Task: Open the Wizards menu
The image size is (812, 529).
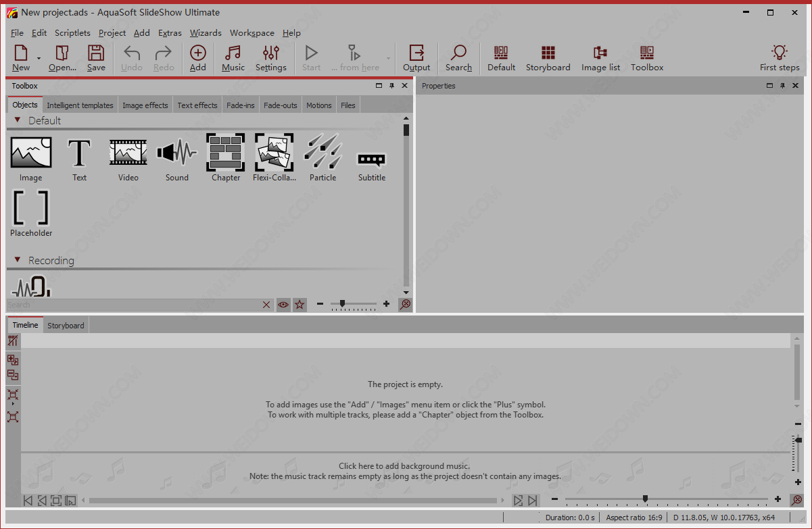Action: click(x=206, y=32)
